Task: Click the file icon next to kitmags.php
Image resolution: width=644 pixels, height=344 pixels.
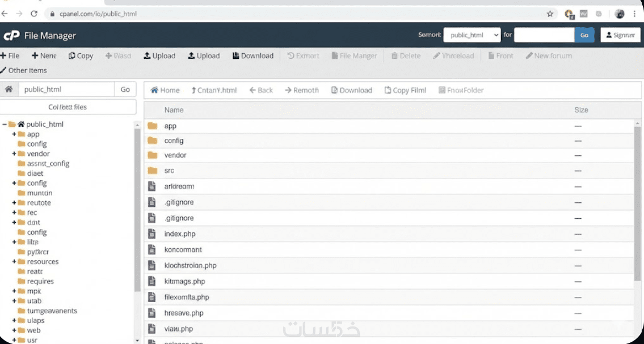Action: pos(152,281)
